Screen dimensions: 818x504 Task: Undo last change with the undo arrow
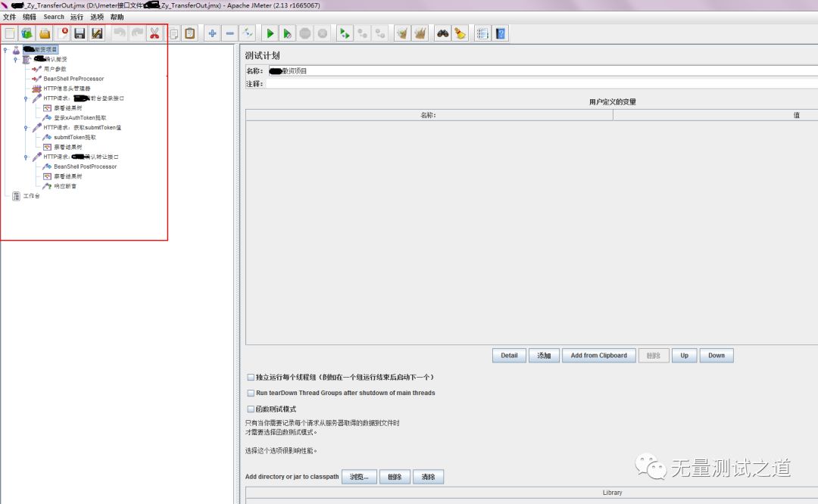(120, 33)
